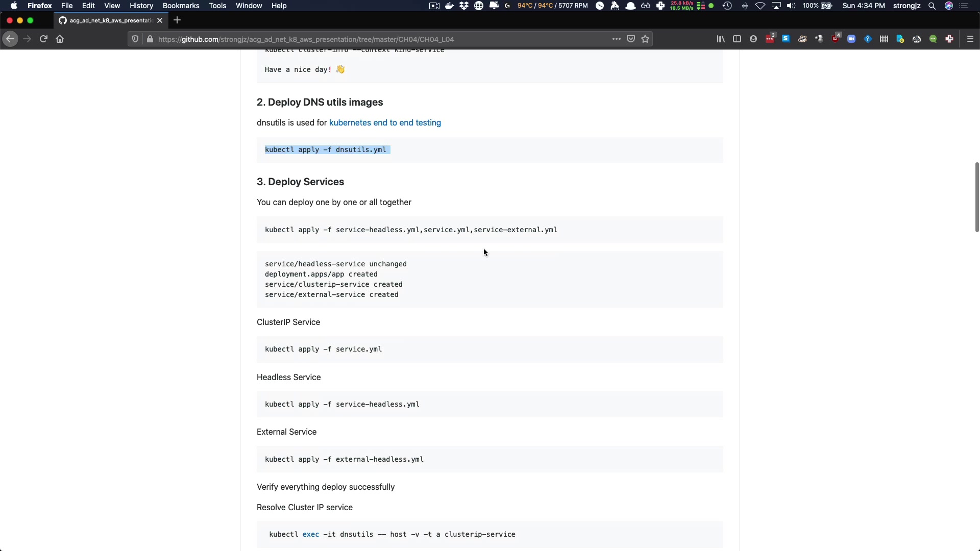Follow the "kubernetes end to end testing" link

385,123
